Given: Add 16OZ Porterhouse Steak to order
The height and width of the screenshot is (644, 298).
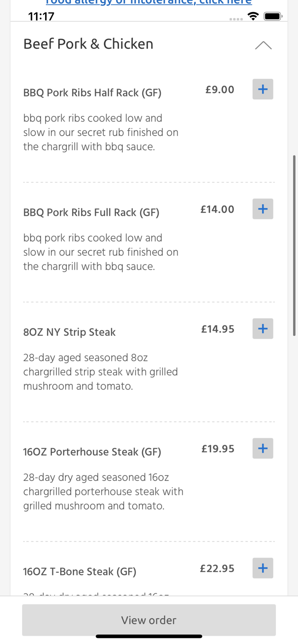Looking at the screenshot, I should (x=263, y=449).
